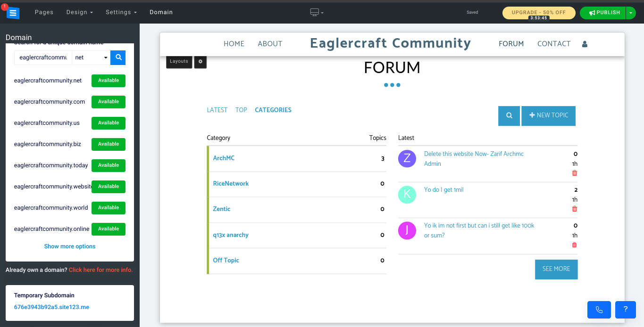The height and width of the screenshot is (327, 644).
Task: Go to ABOUT in the site navigation
Action: [x=270, y=44]
